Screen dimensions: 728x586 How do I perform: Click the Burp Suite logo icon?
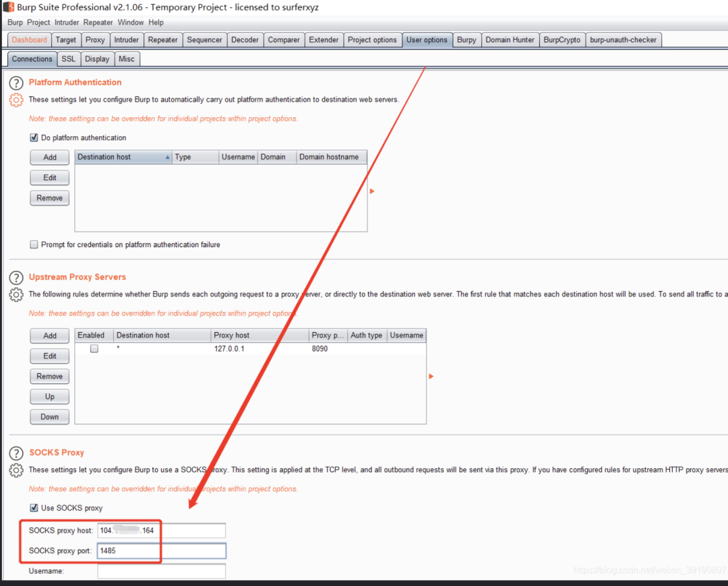9,7
